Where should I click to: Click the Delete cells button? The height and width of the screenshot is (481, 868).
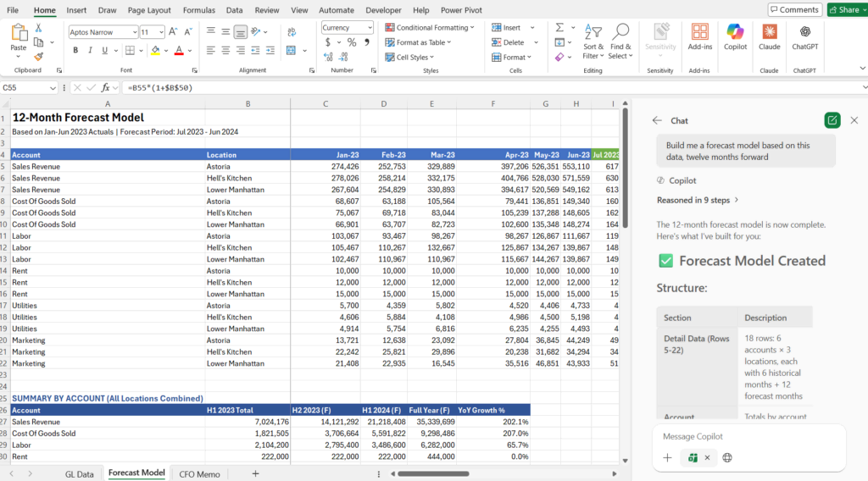[x=508, y=42]
